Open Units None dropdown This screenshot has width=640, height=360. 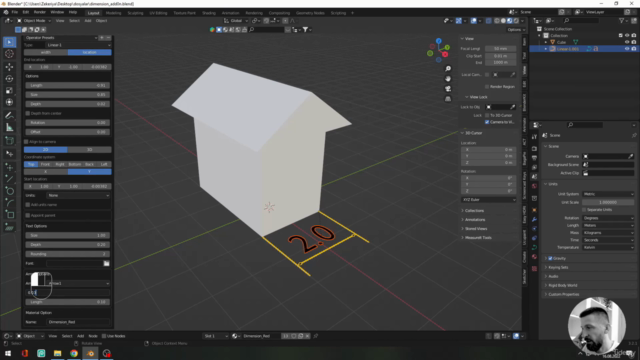click(x=78, y=195)
